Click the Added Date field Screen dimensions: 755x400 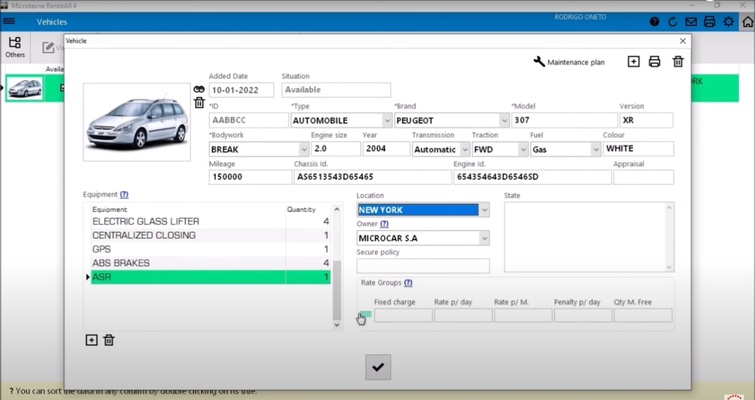tap(241, 90)
